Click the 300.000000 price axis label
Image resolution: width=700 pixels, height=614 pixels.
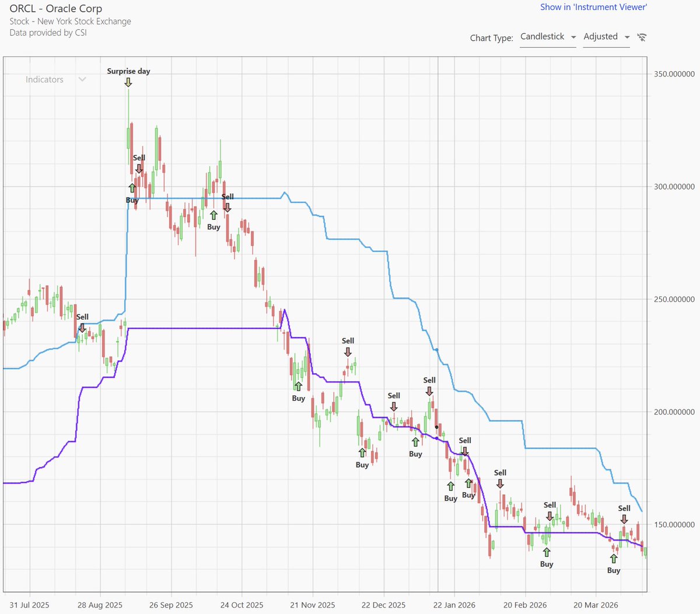click(x=674, y=187)
